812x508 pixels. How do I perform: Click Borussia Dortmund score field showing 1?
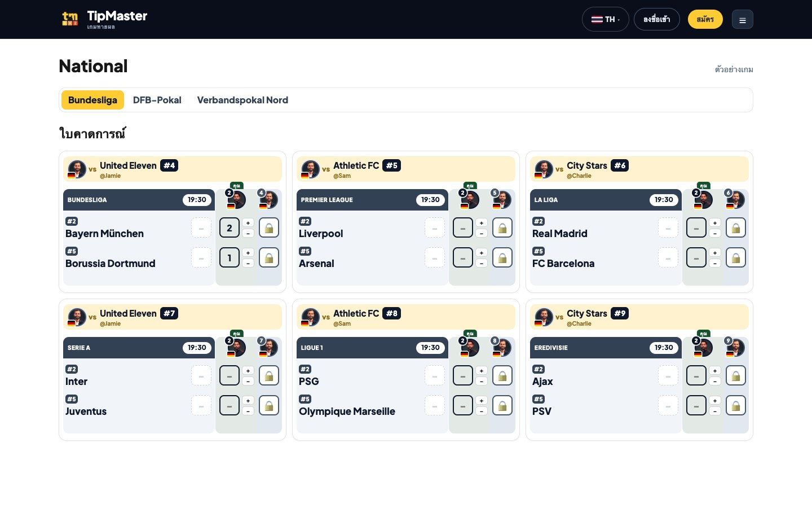point(230,258)
